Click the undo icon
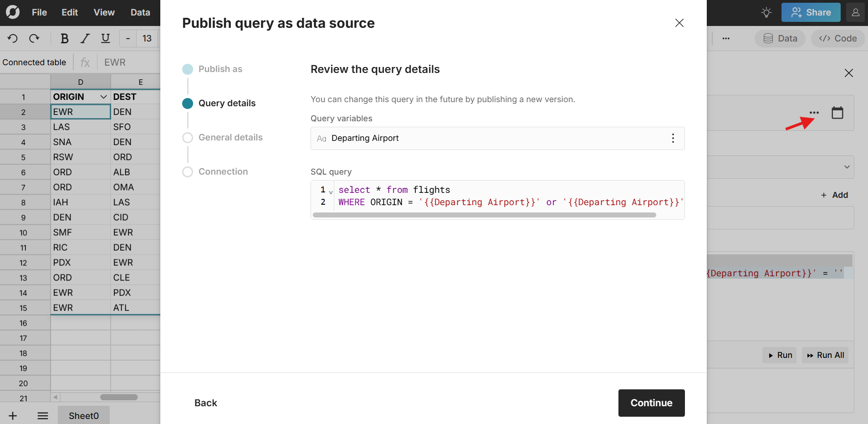The width and height of the screenshot is (868, 424). point(12,38)
